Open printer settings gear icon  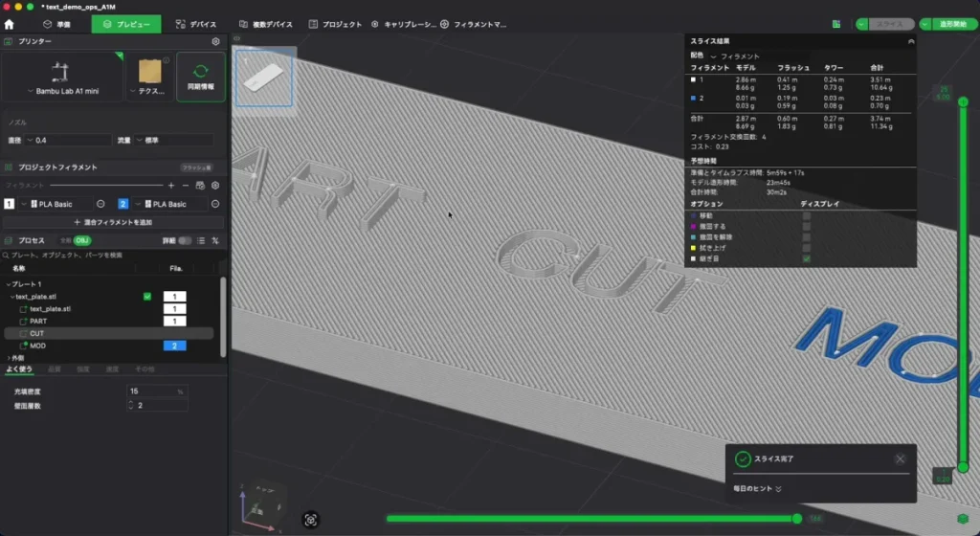pyautogui.click(x=215, y=41)
